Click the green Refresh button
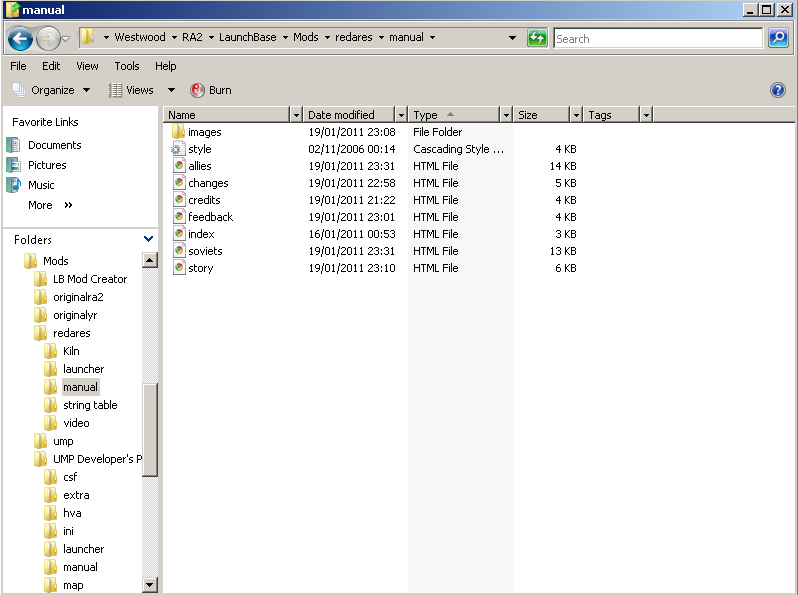 coord(537,38)
